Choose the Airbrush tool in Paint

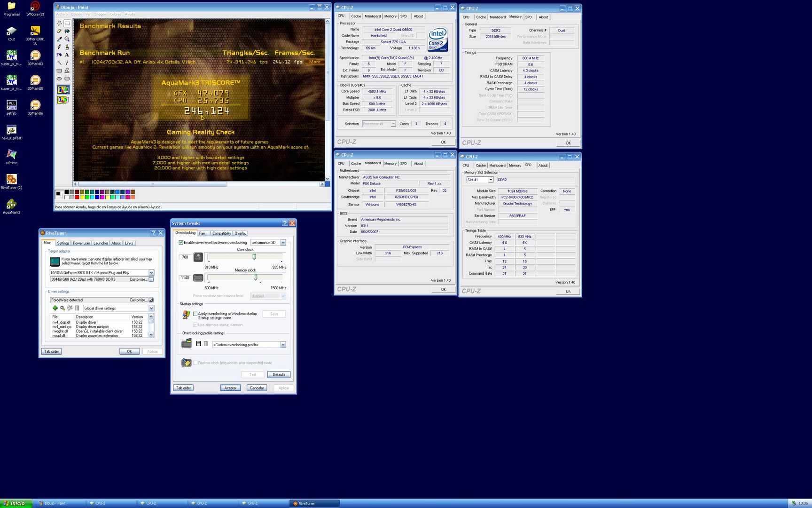(x=59, y=55)
